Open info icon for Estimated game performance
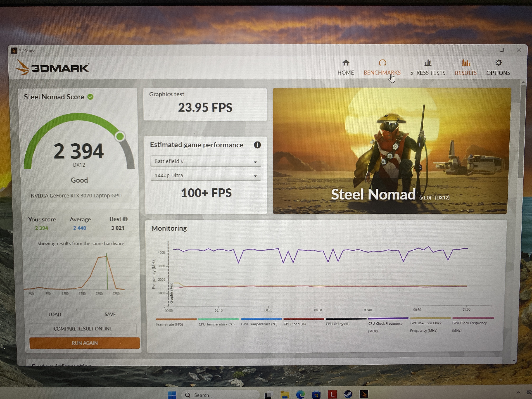The image size is (532, 399). (x=257, y=145)
